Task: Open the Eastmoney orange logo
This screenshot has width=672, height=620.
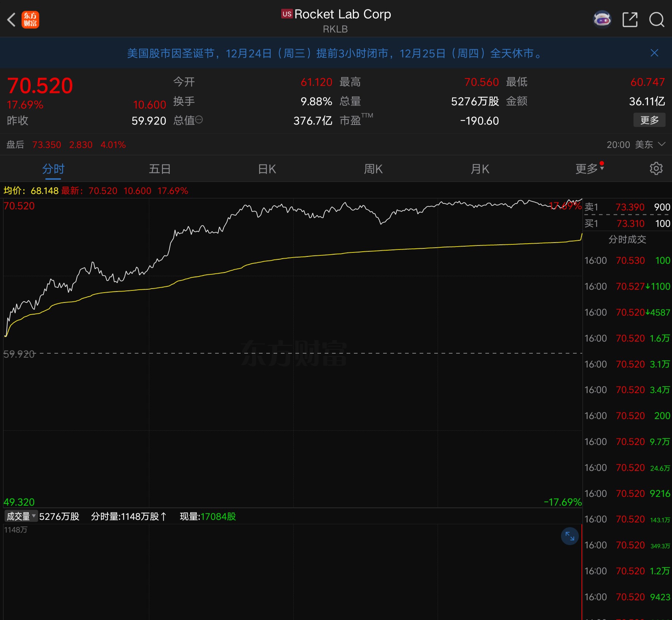Action: coord(30,20)
